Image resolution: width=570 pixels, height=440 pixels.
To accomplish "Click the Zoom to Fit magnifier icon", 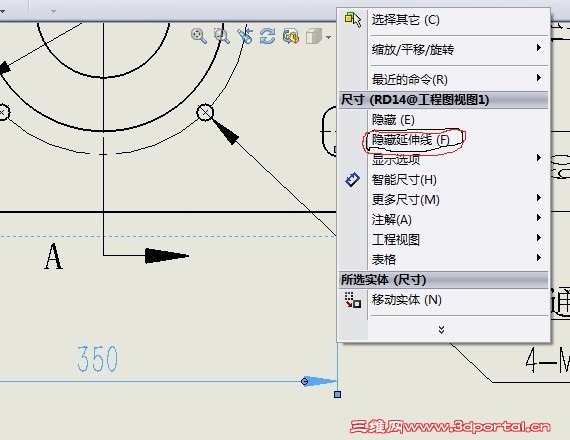I will [x=198, y=36].
